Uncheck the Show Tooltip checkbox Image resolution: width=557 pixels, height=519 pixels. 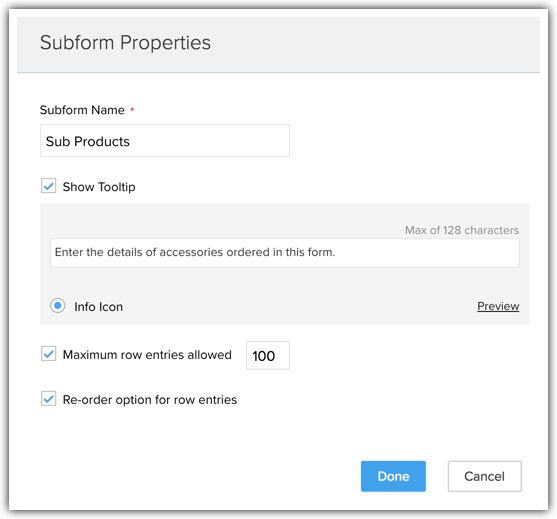(x=48, y=186)
